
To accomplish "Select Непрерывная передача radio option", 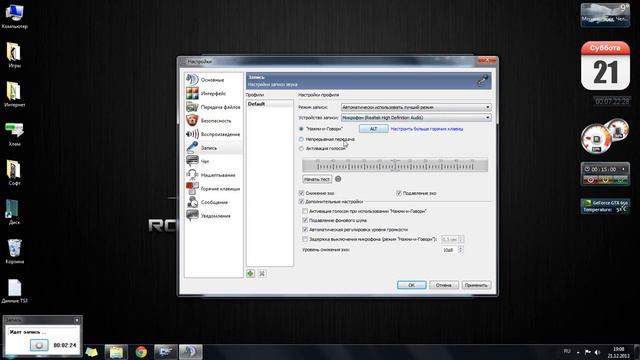I will [x=301, y=139].
